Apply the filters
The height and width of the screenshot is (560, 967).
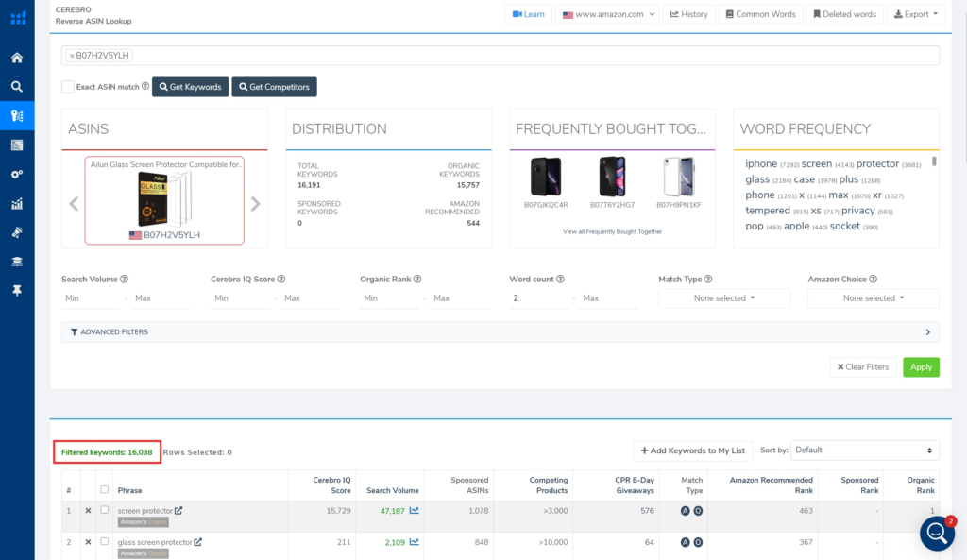pyautogui.click(x=921, y=367)
